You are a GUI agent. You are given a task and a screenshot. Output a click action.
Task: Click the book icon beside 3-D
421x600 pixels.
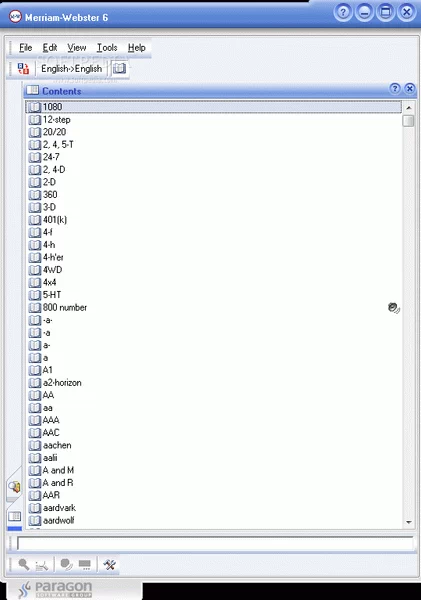35,207
